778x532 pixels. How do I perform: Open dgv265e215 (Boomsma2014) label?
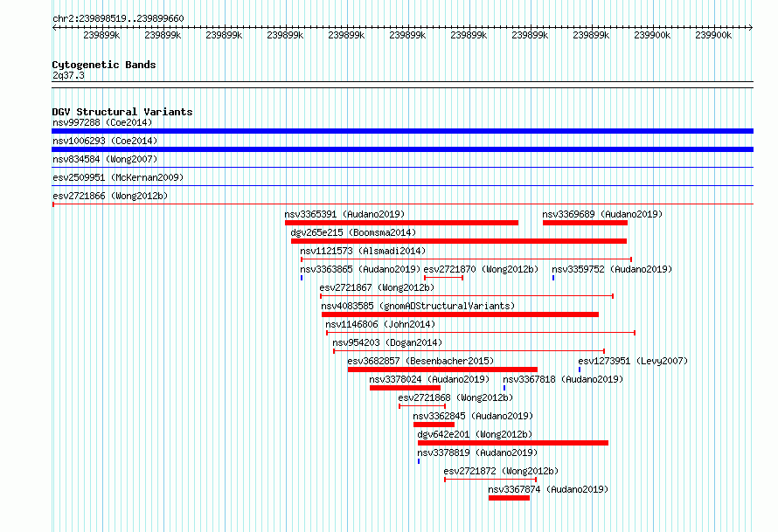[x=353, y=232]
